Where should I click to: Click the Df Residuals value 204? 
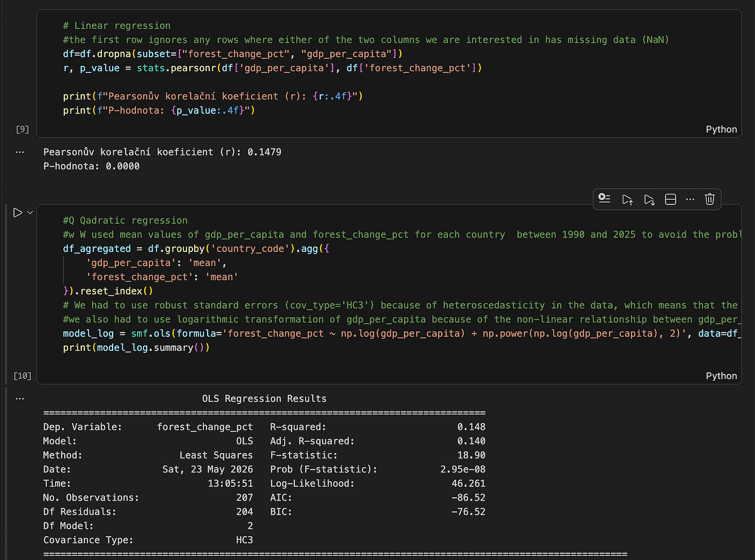pos(244,511)
